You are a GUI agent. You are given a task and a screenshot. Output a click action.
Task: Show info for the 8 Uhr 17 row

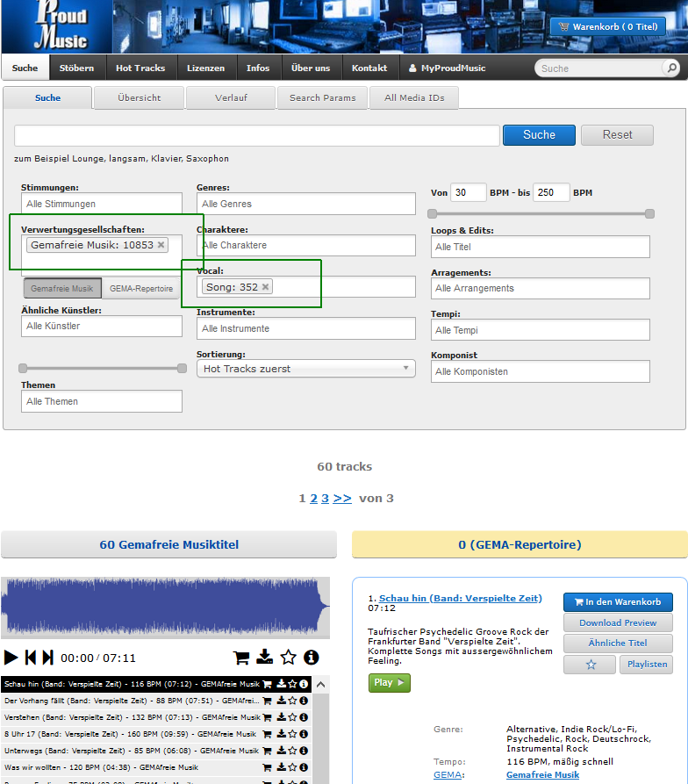tap(304, 734)
